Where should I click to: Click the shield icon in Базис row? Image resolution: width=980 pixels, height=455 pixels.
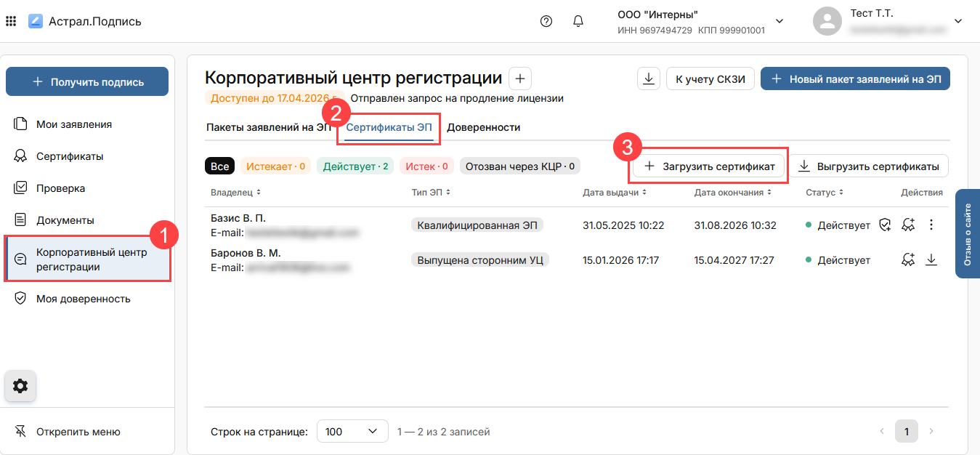(x=885, y=225)
